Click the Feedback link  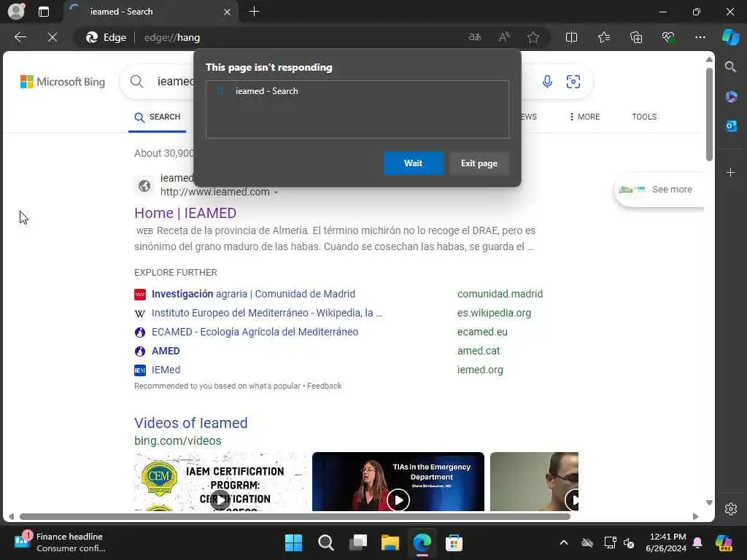tap(324, 386)
